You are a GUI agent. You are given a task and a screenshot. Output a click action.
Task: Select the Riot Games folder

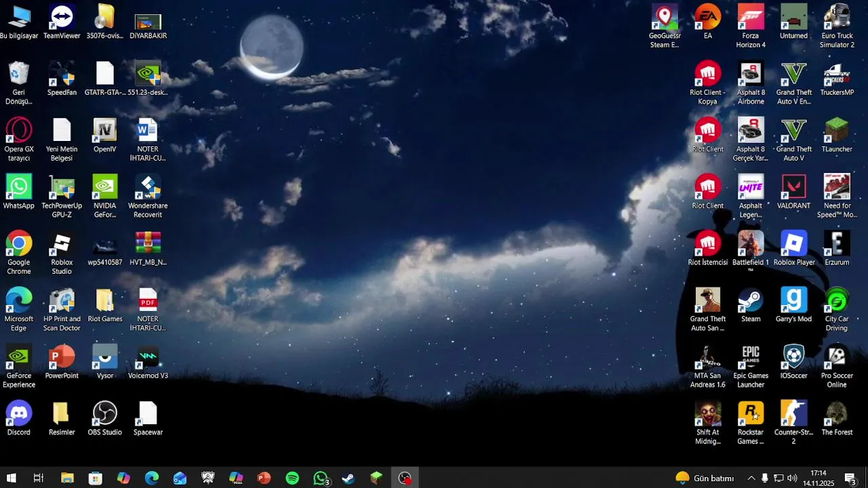(x=105, y=305)
